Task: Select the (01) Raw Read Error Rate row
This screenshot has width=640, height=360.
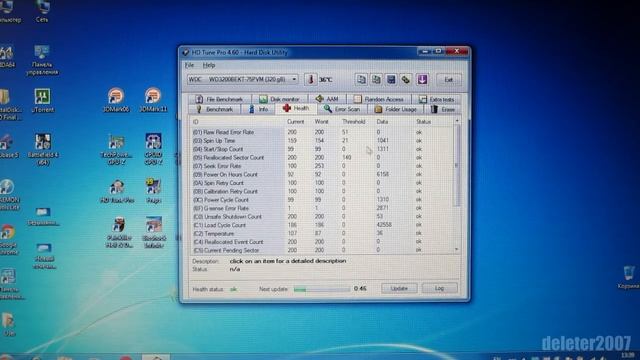Action: tap(322, 132)
